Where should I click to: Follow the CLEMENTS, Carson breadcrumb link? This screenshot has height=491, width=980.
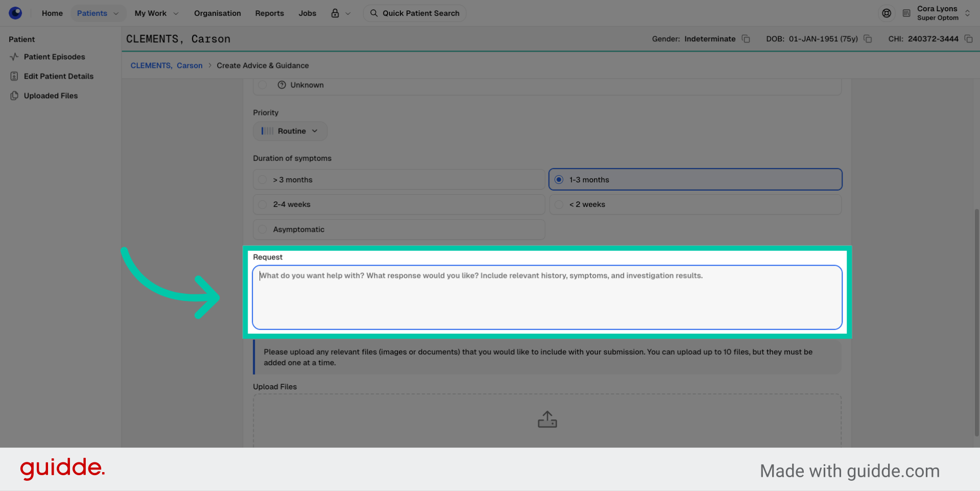(166, 65)
